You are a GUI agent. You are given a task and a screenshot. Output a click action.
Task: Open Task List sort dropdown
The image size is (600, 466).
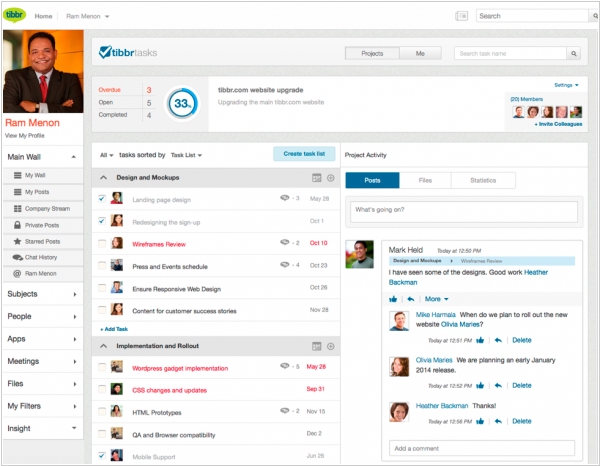tap(186, 155)
